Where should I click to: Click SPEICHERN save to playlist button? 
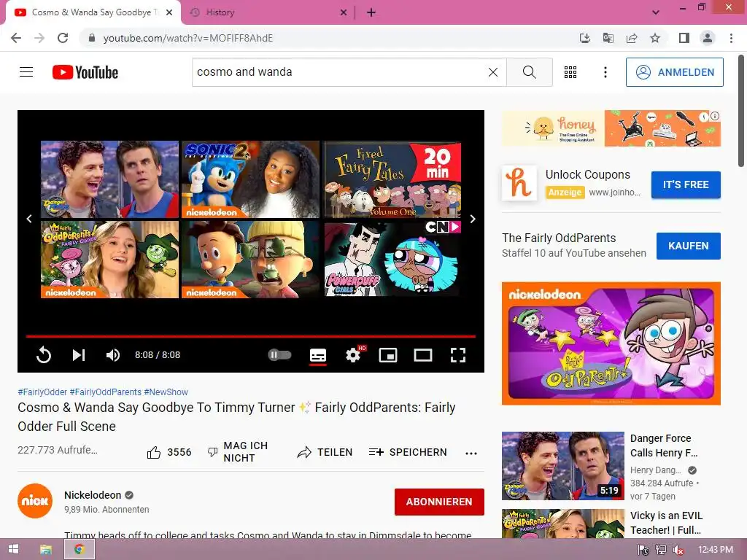(x=408, y=452)
